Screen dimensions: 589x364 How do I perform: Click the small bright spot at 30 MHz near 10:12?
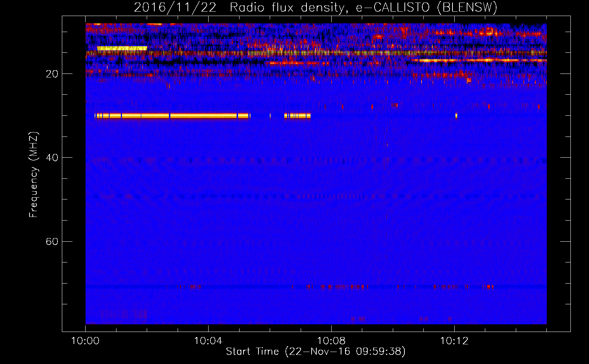[456, 116]
